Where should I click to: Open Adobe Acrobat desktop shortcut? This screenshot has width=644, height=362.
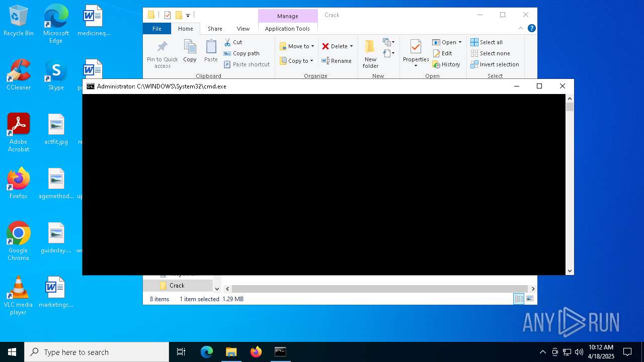tap(19, 133)
